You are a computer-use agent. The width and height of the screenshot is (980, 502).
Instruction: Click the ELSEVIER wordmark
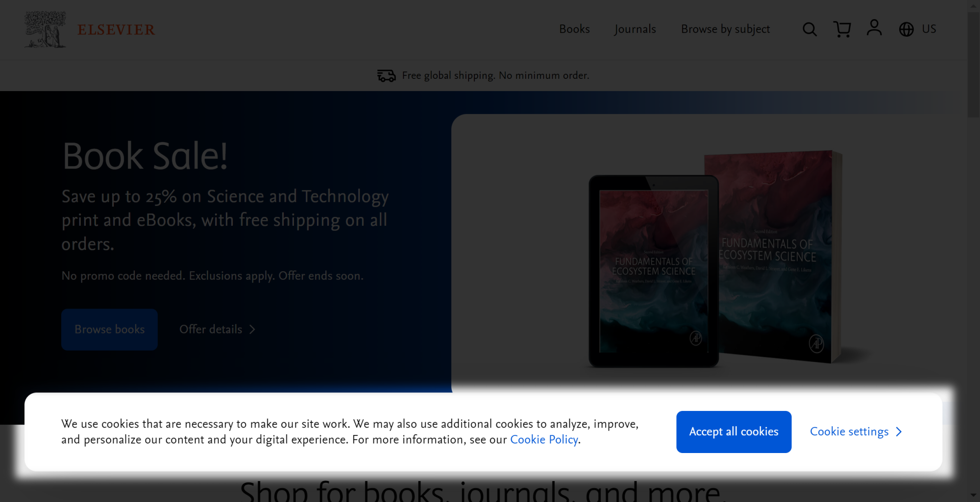coord(116,29)
